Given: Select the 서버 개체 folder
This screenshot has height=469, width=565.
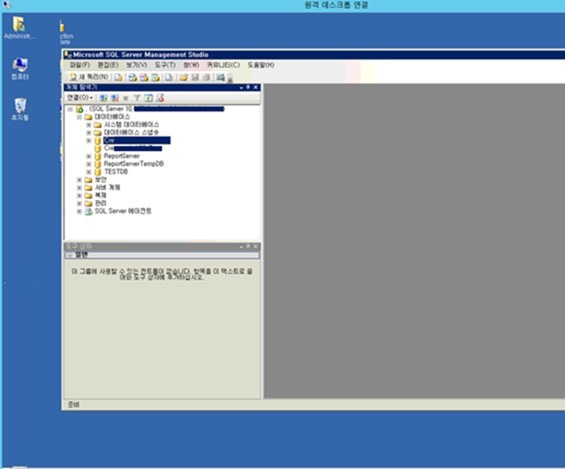Looking at the screenshot, I should click(107, 187).
